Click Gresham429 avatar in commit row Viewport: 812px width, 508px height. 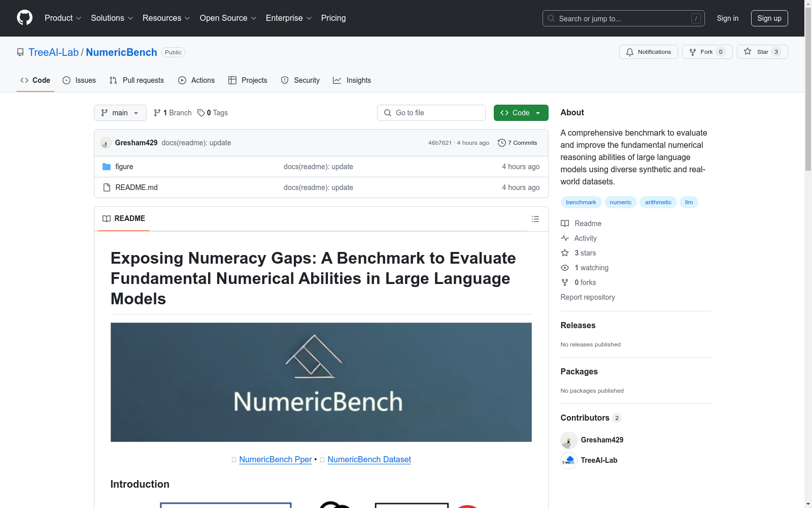click(x=106, y=143)
